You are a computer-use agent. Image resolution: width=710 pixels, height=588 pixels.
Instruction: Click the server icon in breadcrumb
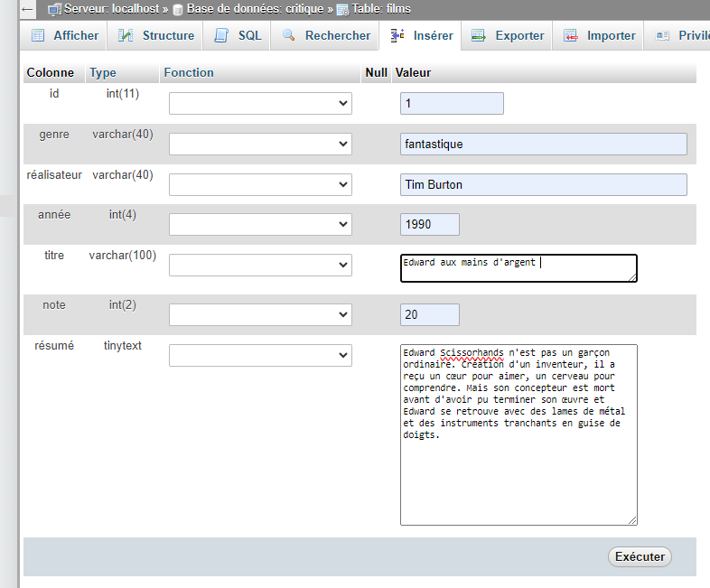point(54,9)
